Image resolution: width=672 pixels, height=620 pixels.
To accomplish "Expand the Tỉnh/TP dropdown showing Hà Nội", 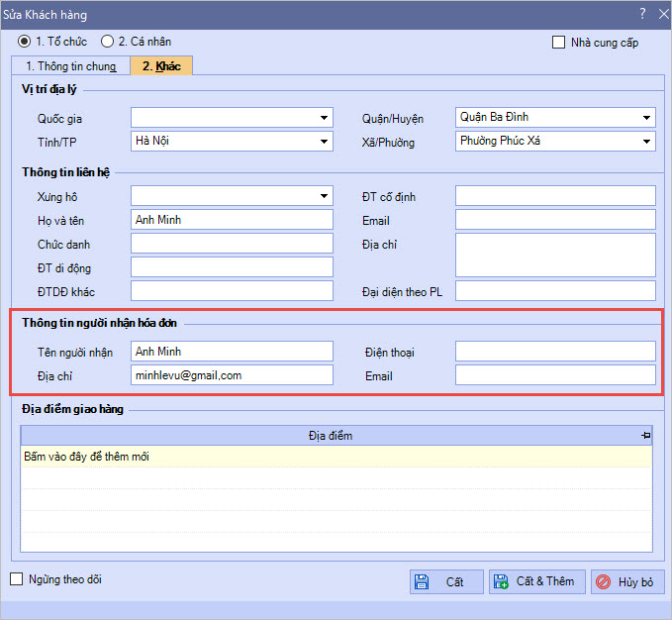I will (x=324, y=142).
